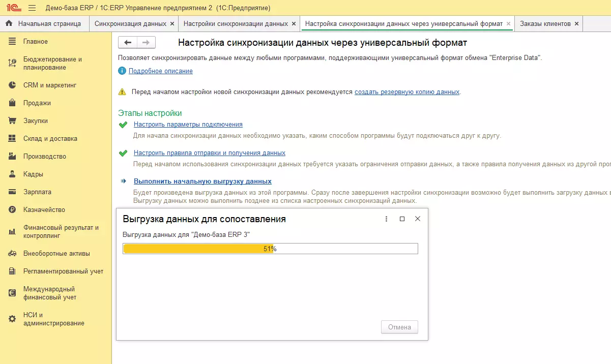
Task: Switch to the Заказы клиентов tab
Action: (545, 23)
